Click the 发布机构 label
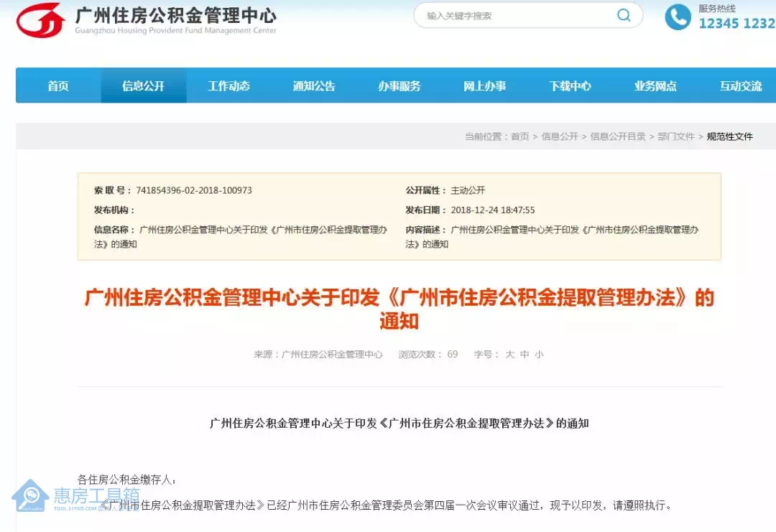Screen dimensions: 776x532 pyautogui.click(x=114, y=210)
